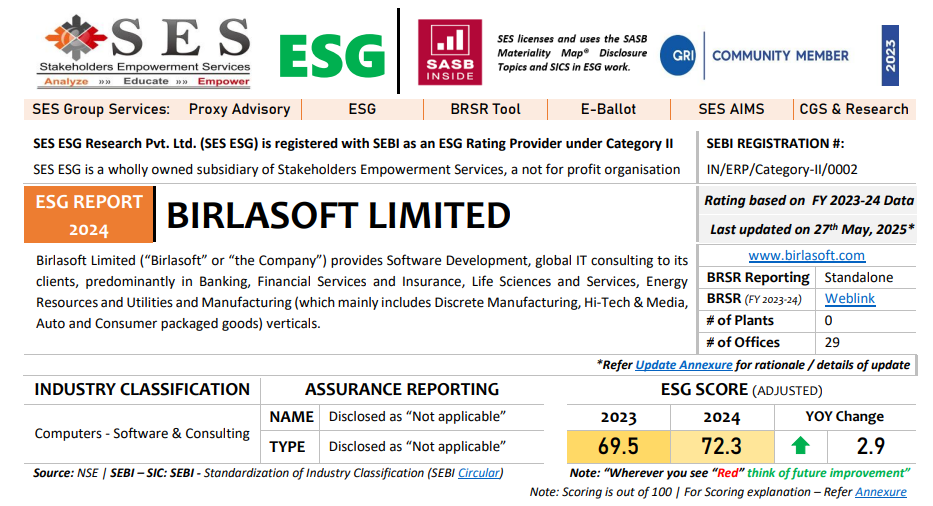Click 'Rating based on FY 2023-24 Data'
Viewport: 933px width, 506px height.
coord(809,201)
